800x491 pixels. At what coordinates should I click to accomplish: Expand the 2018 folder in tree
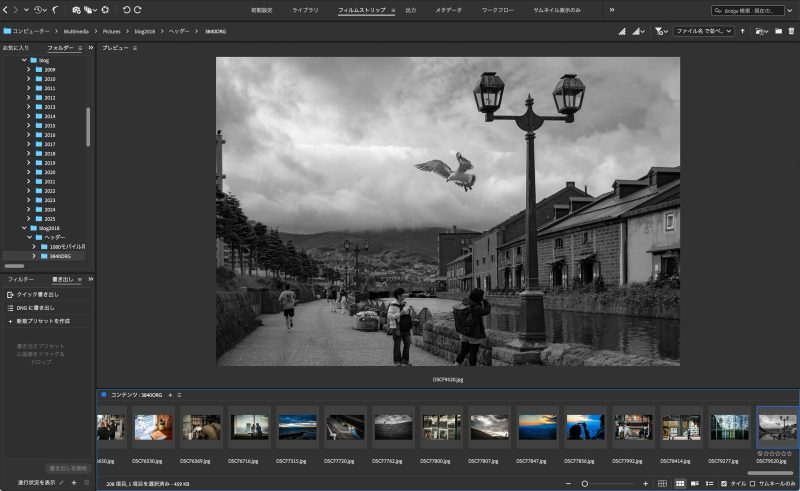[x=28, y=154]
